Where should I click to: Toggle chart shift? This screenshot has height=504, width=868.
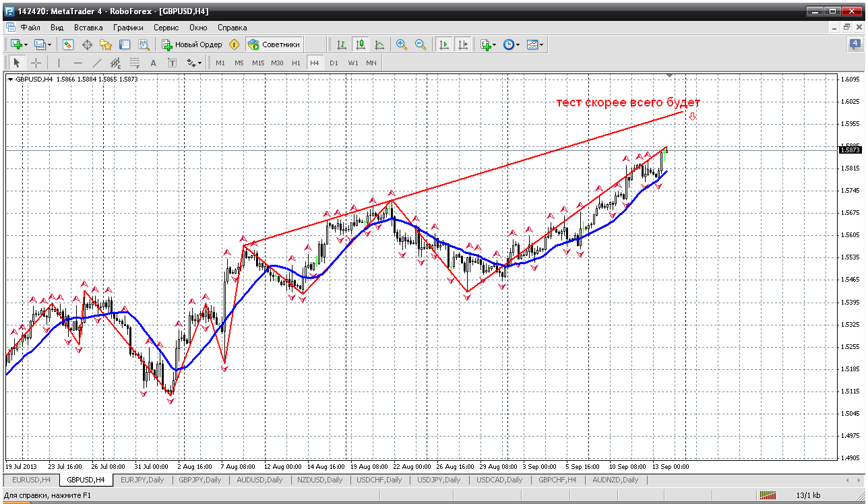[x=462, y=44]
